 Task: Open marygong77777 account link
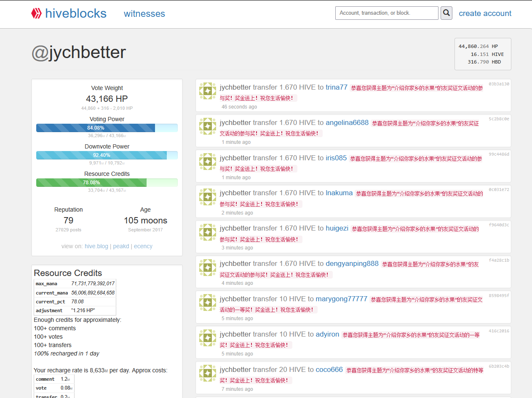[x=342, y=299]
